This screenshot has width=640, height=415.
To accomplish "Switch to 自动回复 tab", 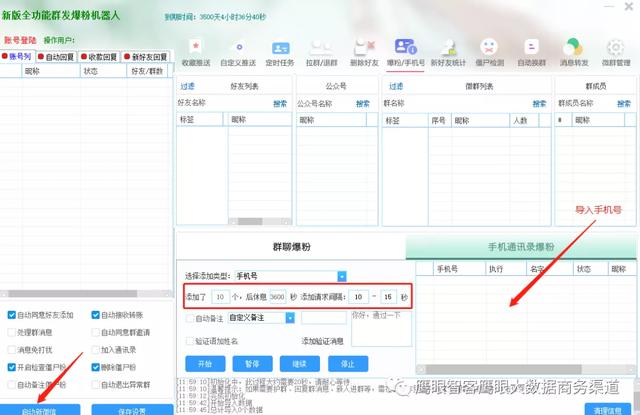I will (56, 57).
